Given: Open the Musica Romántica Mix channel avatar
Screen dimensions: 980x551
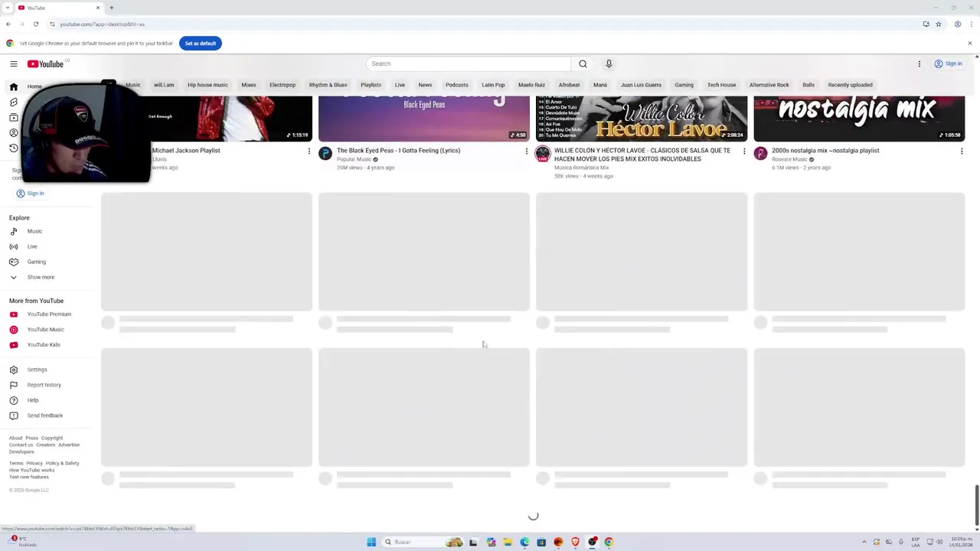Looking at the screenshot, I should (x=543, y=154).
